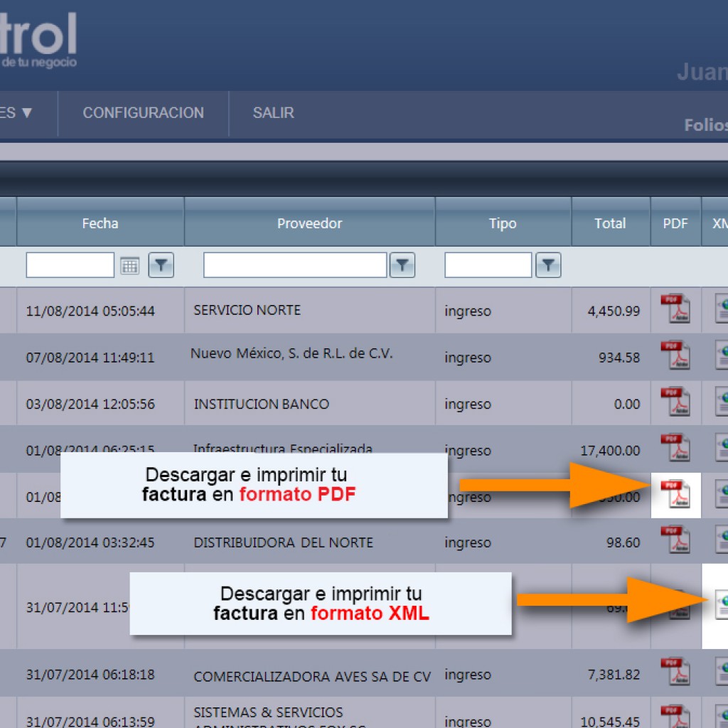Open filter options for Tipo column
Screen dimensions: 728x728
pyautogui.click(x=548, y=265)
